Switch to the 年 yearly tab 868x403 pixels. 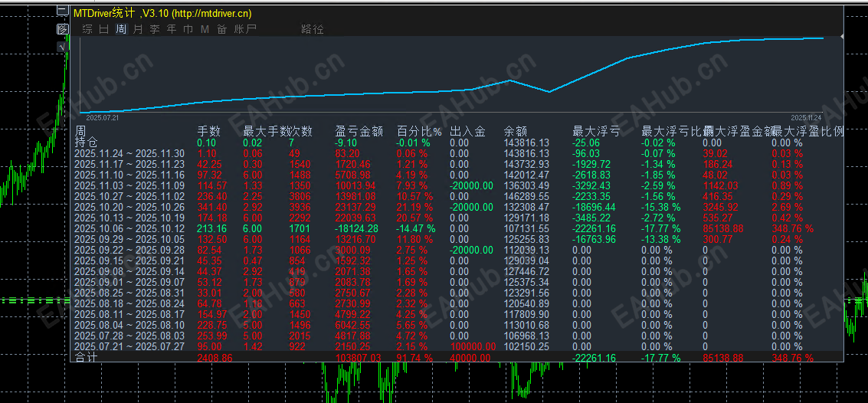pos(172,29)
